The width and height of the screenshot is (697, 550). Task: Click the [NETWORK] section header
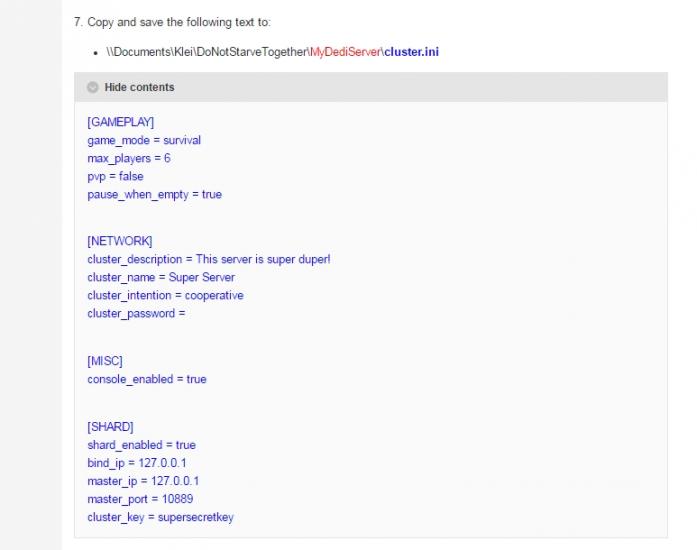(119, 241)
